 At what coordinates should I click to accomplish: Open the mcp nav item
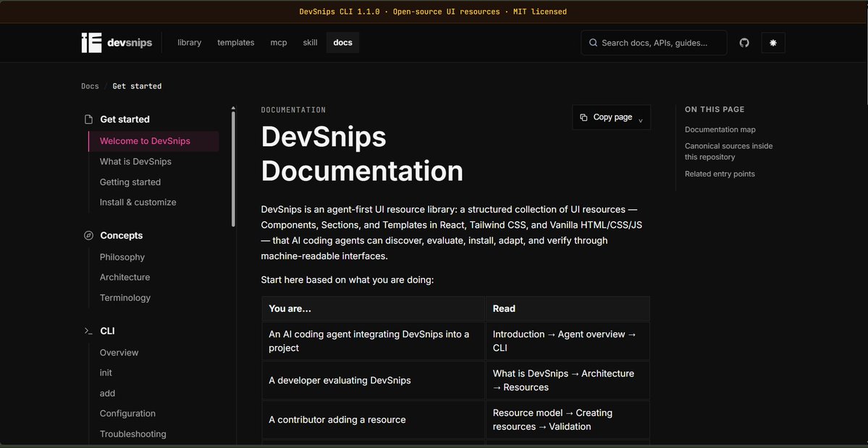click(279, 43)
